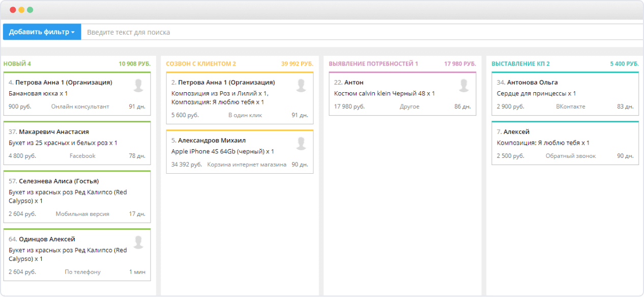Click source label Другое
Viewport: 644px width, 297px height.
pos(409,106)
